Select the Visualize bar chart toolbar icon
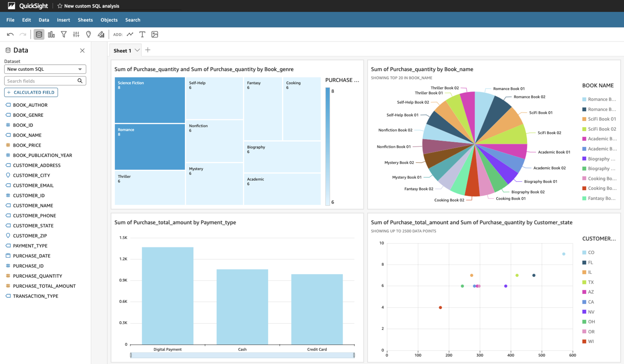This screenshot has height=364, width=624. coord(51,34)
